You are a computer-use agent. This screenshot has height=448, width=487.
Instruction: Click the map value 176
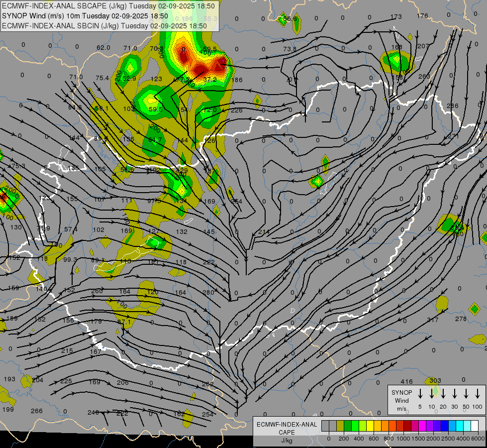coord(422,15)
